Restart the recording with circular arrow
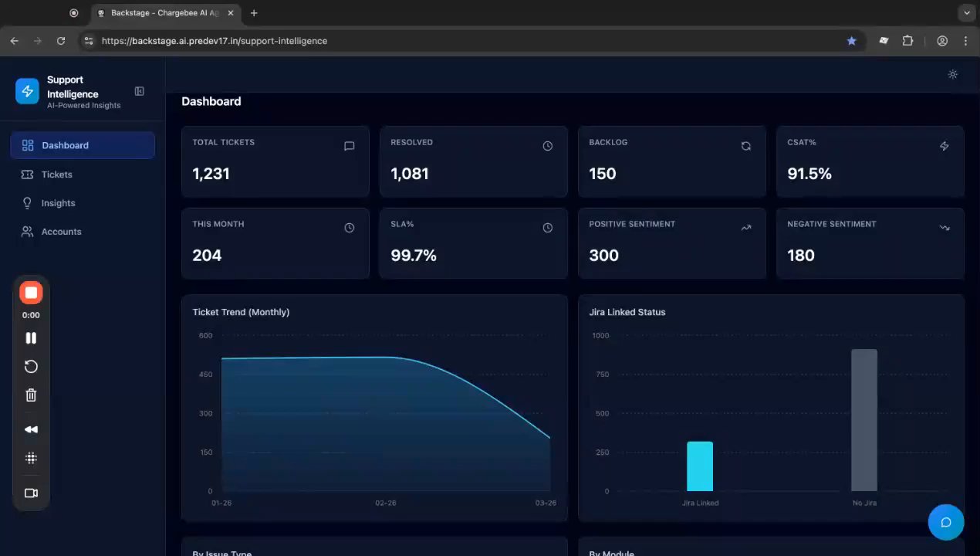The height and width of the screenshot is (556, 980). pos(31,367)
